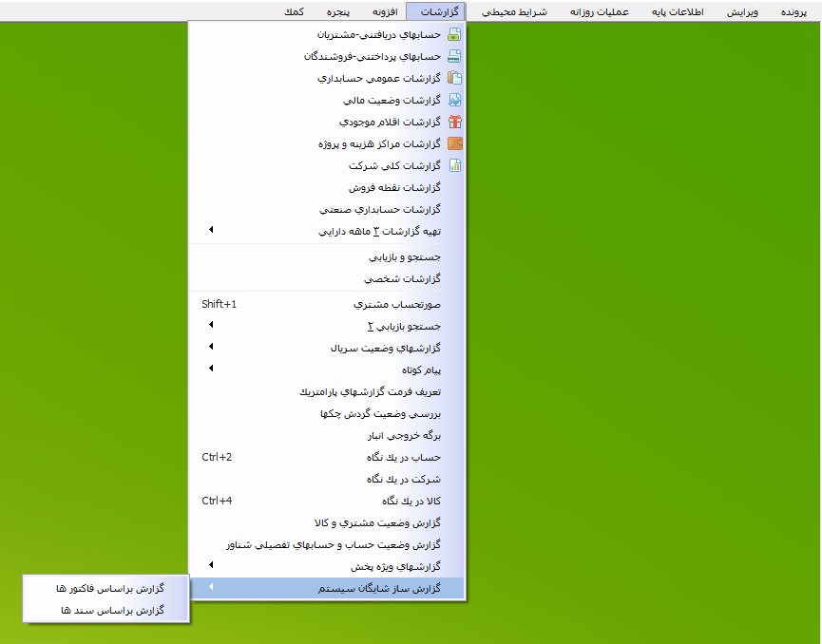Click the bar chart icon for گزارشات کلی شرکت
822x644 pixels.
coord(454,165)
